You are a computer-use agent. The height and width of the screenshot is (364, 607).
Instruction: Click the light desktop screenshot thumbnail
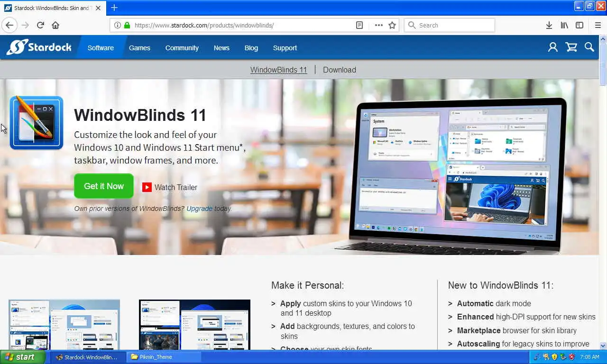coord(64,325)
